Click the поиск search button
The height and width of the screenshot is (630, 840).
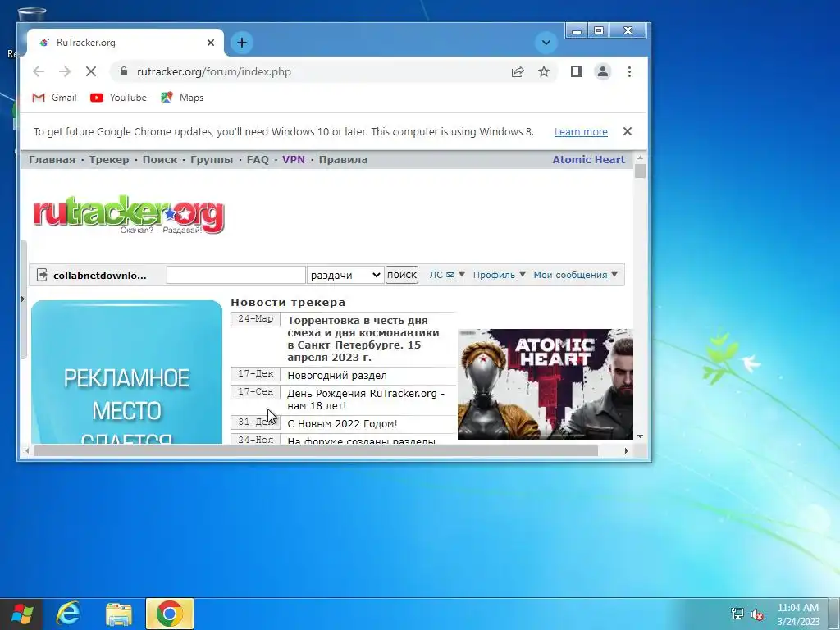point(402,275)
